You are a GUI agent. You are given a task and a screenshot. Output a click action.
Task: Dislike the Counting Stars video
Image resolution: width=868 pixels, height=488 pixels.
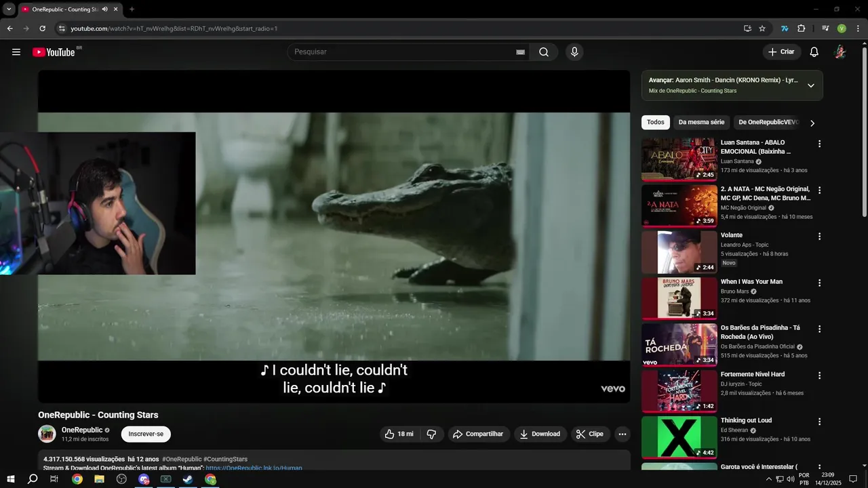point(431,434)
